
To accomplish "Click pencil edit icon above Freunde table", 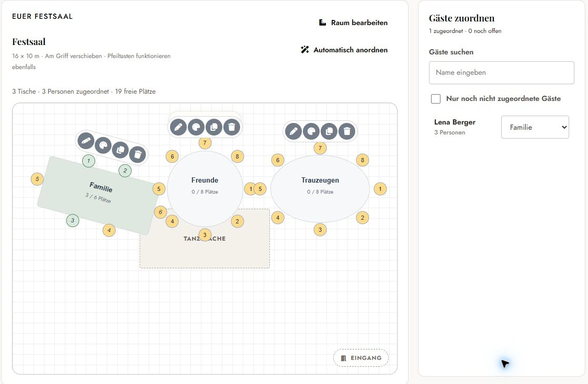I will pos(178,127).
